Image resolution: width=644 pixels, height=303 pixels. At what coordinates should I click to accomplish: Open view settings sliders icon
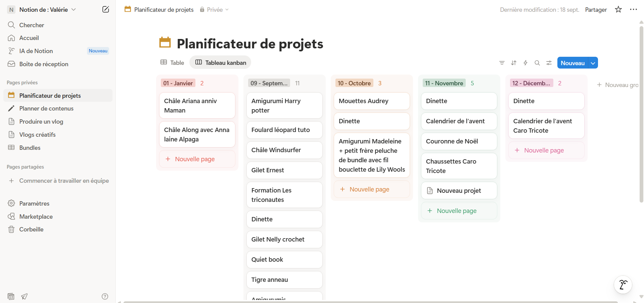[549, 63]
